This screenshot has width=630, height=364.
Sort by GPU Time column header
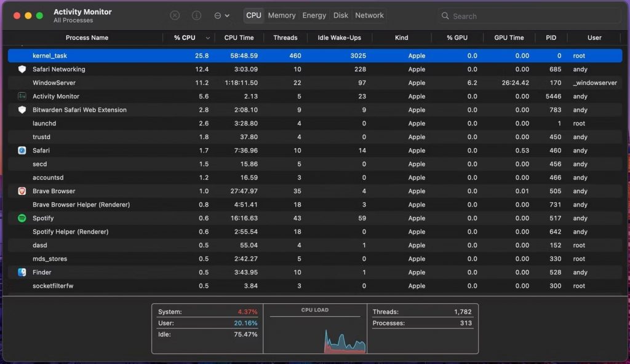509,38
